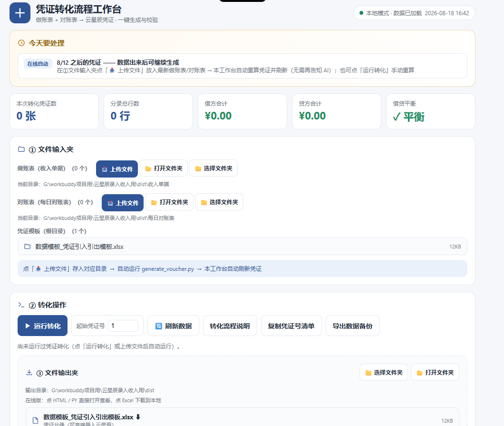This screenshot has width=504, height=426.
Task: Click download arrow after output 数据模板 xlsx
Action: click(x=138, y=417)
